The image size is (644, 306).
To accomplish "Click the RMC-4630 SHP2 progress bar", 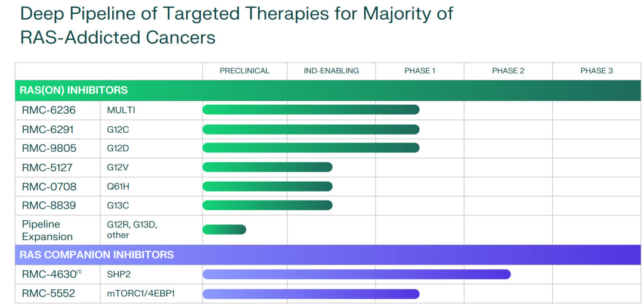I will tap(356, 274).
